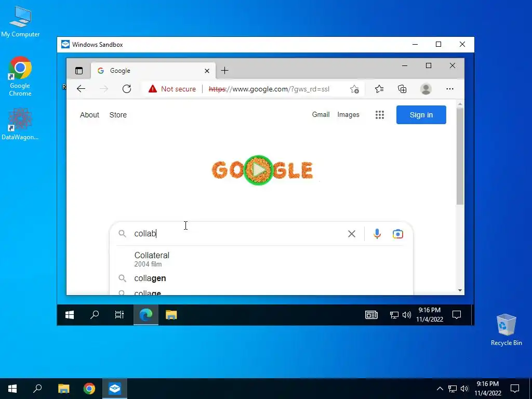This screenshot has height=399, width=532.
Task: Close the Google tab
Action: click(207, 71)
